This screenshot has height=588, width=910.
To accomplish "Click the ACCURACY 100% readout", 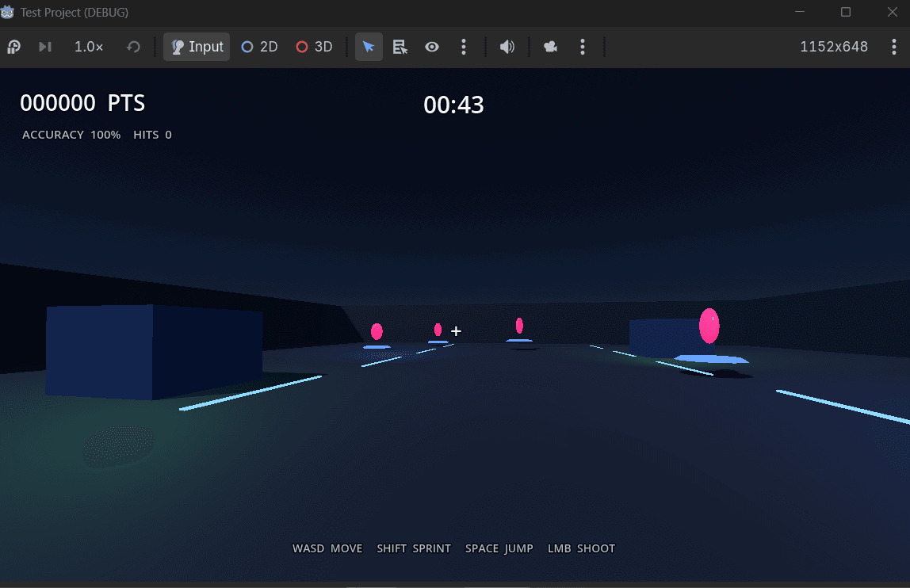I will tap(71, 135).
